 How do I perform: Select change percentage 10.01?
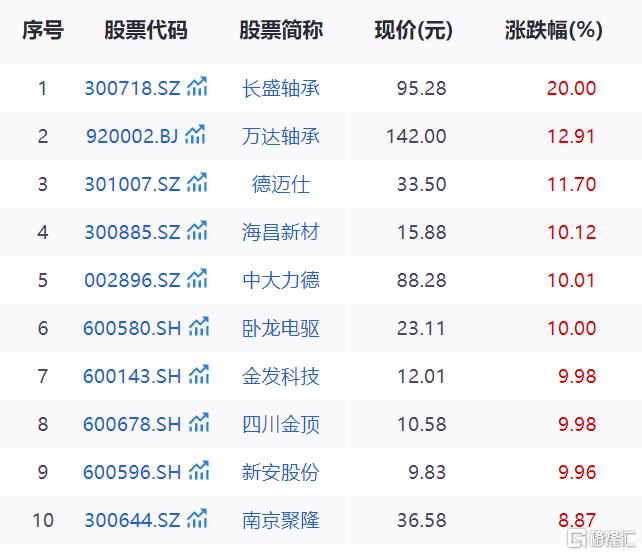(x=571, y=280)
